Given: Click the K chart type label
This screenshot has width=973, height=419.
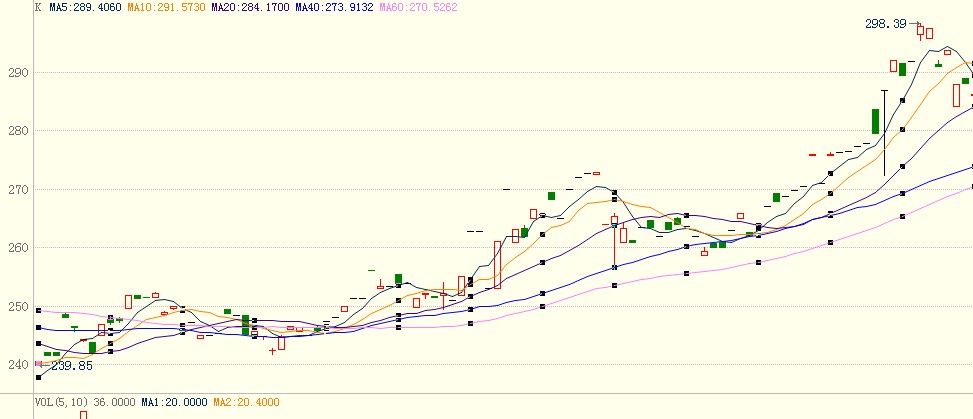Looking at the screenshot, I should coord(38,7).
